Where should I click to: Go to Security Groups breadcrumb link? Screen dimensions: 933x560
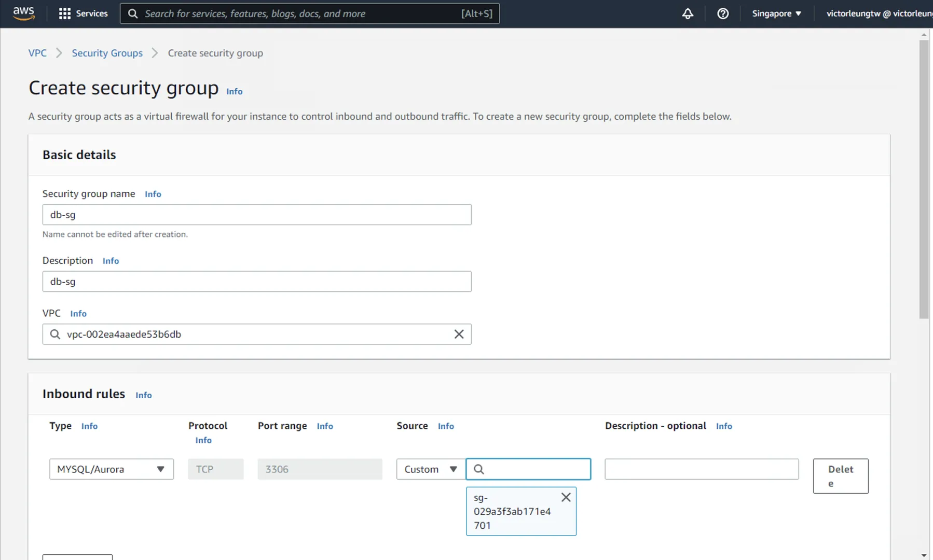click(x=107, y=53)
